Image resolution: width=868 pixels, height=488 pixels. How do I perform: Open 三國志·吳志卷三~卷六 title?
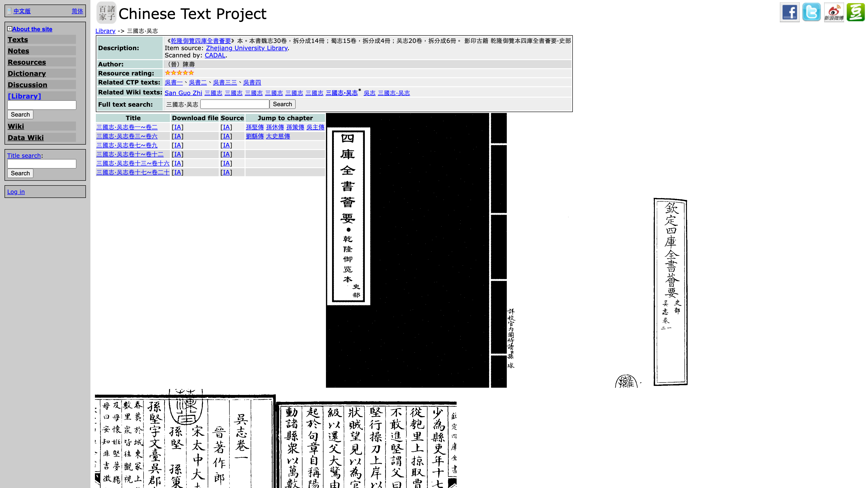click(x=127, y=136)
